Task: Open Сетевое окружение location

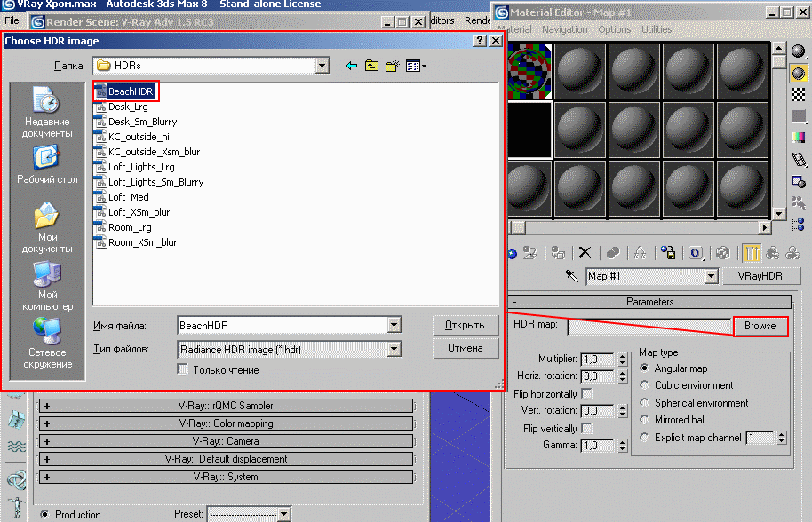Action: [47, 344]
